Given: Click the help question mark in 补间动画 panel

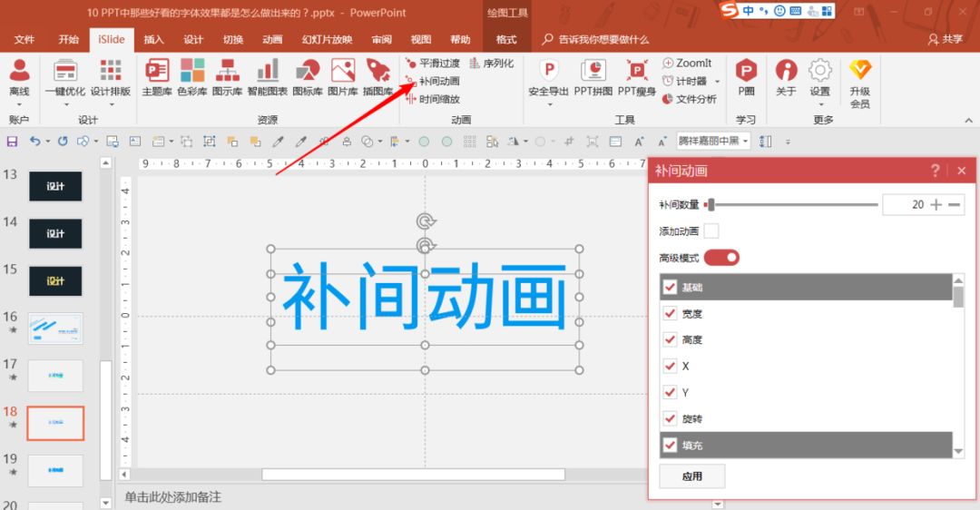Looking at the screenshot, I should (935, 171).
